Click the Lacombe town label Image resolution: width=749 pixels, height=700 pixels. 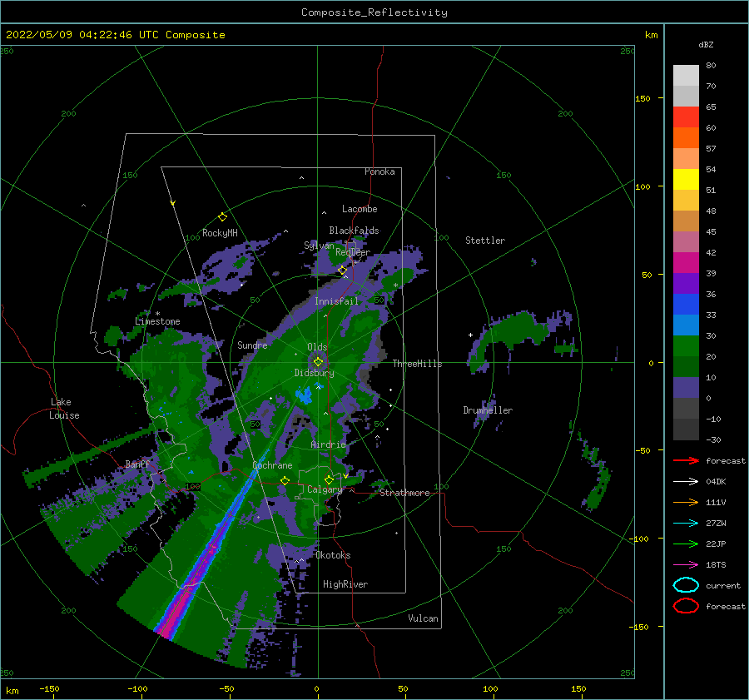[360, 209]
